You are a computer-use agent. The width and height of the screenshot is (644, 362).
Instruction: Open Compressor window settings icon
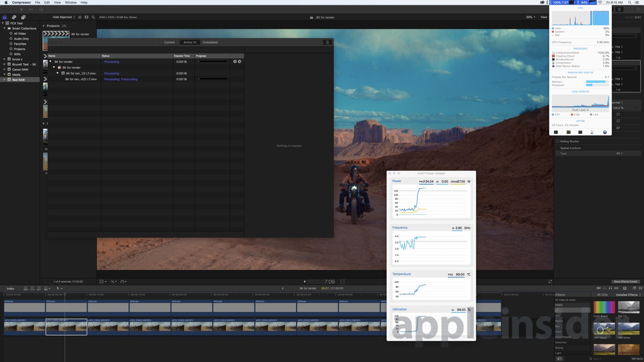[327, 42]
